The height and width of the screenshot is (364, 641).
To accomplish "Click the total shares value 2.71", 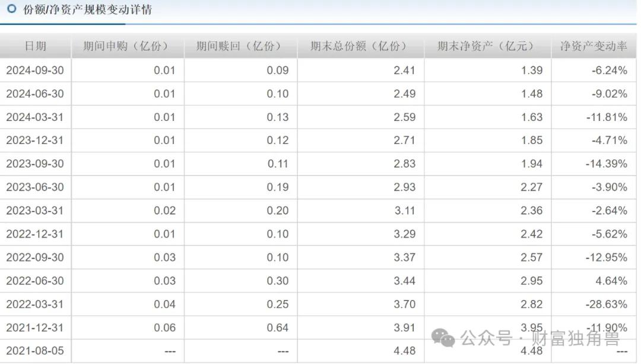I will tap(405, 140).
